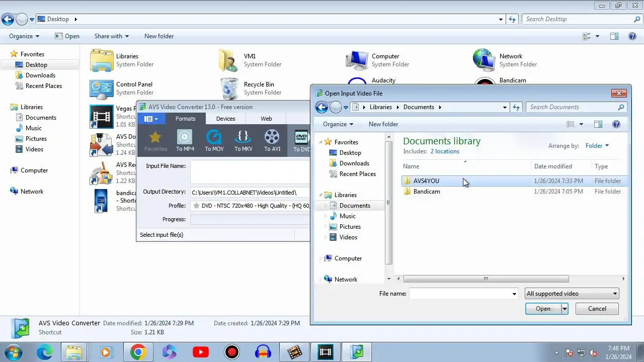644x362 pixels.
Task: Expand the File name history dropdown arrow
Action: tap(514, 294)
